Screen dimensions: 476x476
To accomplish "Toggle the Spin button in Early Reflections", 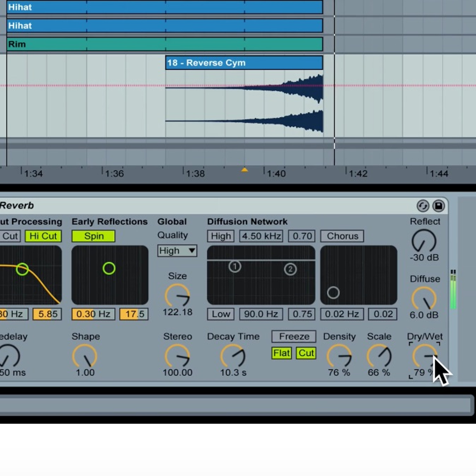I will click(93, 236).
